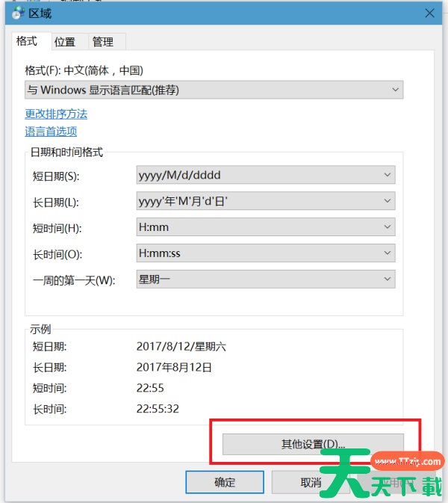Click the 语言首选项 link
The image size is (448, 503).
(51, 132)
